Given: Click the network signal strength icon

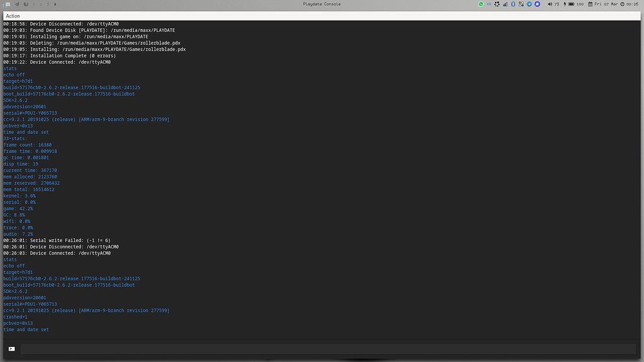Looking at the screenshot, I should [x=505, y=4].
